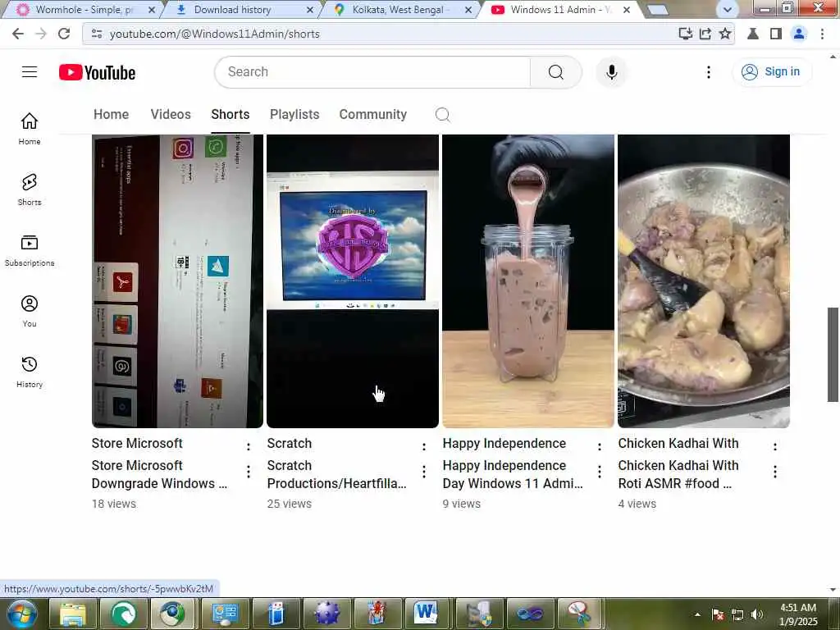Open Subscriptions in the sidebar

pyautogui.click(x=30, y=250)
